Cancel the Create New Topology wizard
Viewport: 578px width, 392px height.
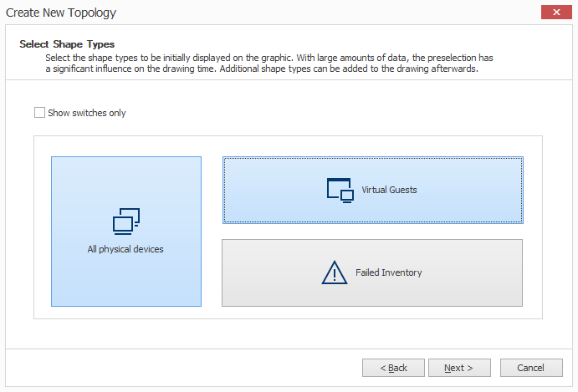point(531,368)
